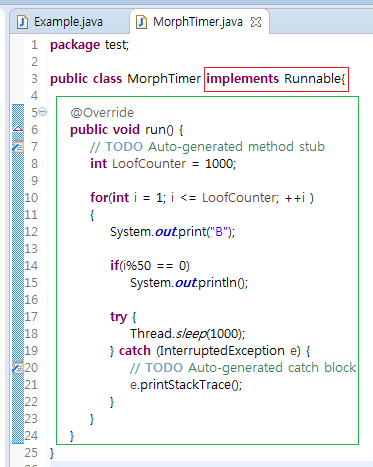
Task: Close the MorphTimer.java editor tab
Action: (x=256, y=22)
